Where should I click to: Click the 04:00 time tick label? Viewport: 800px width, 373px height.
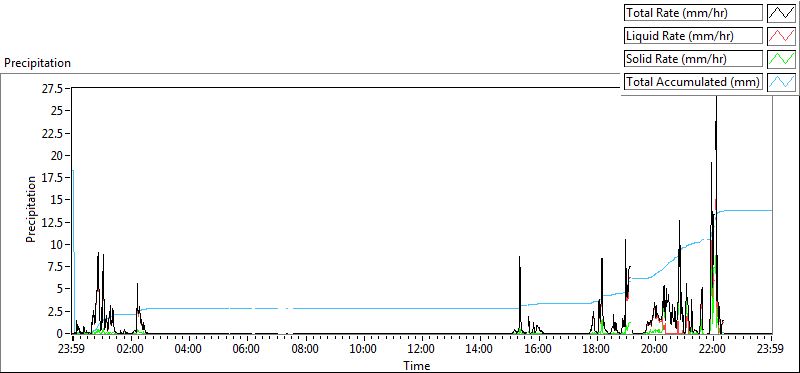tap(189, 350)
